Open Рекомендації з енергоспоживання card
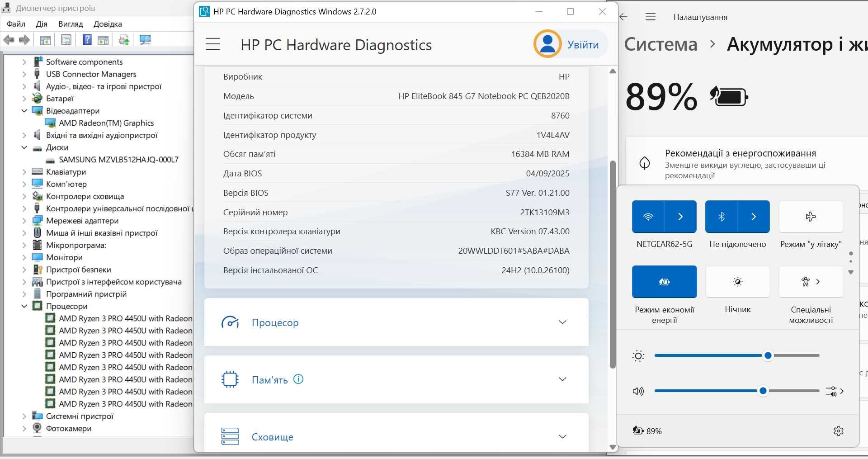 [746, 163]
